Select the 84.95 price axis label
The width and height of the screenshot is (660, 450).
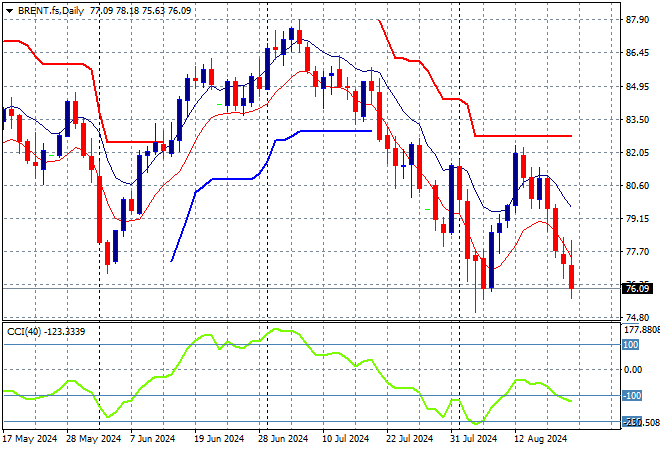637,87
